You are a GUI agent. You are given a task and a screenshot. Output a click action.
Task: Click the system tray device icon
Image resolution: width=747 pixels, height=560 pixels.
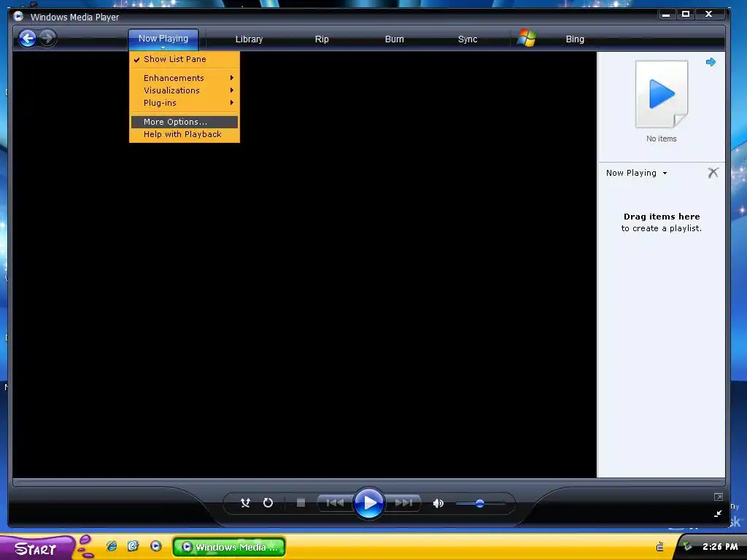click(x=659, y=547)
